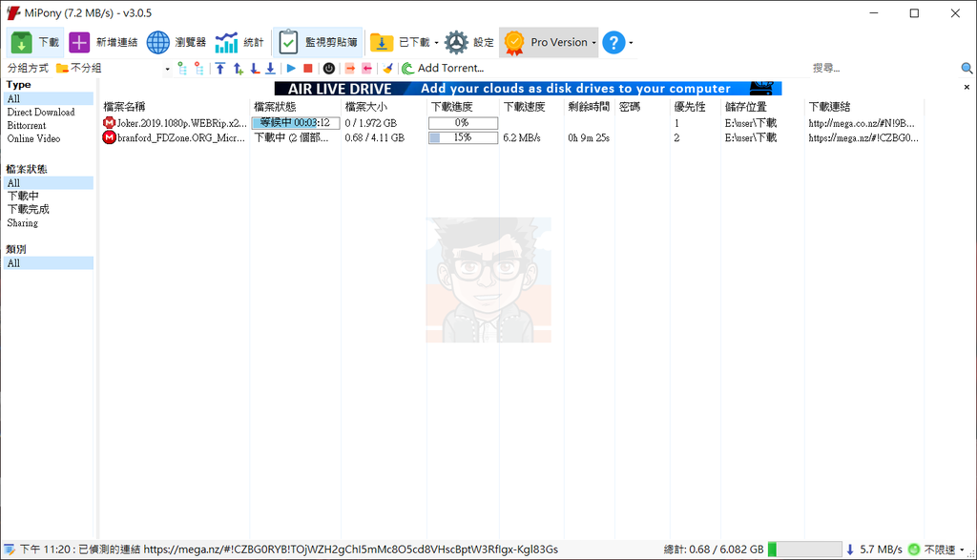View the 統計 statistics panel
The image size is (977, 560).
pyautogui.click(x=239, y=42)
